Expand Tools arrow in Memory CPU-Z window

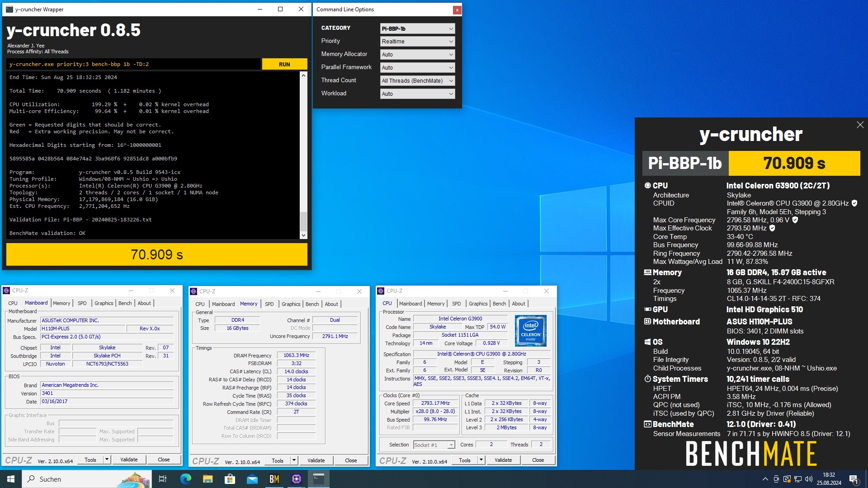click(x=294, y=460)
